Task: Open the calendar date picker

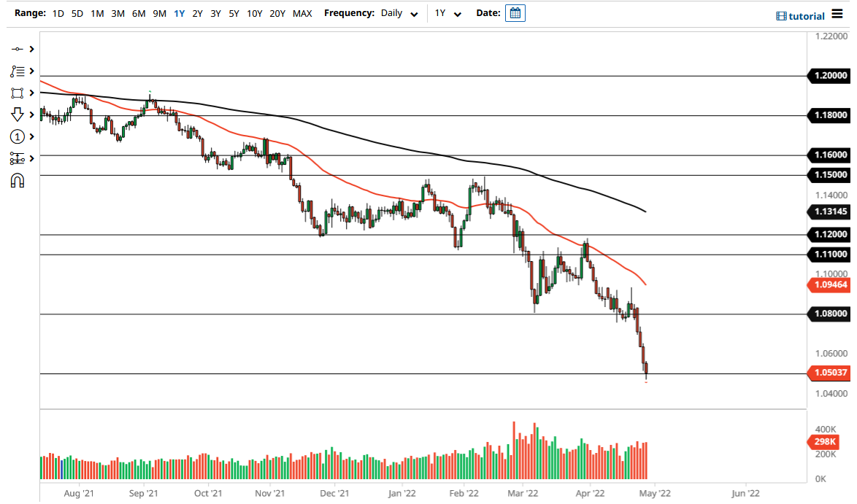Action: (515, 13)
